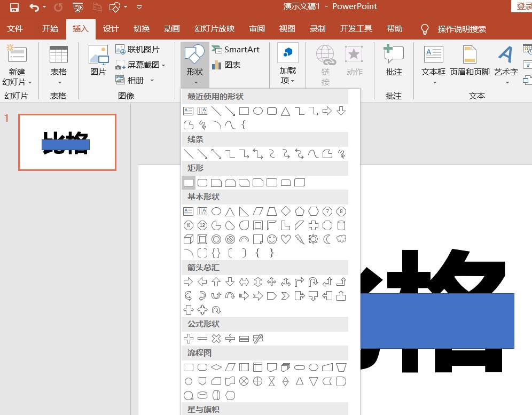The height and width of the screenshot is (415, 532).
Task: Select the scribble shape under 线条
Action: click(x=341, y=154)
